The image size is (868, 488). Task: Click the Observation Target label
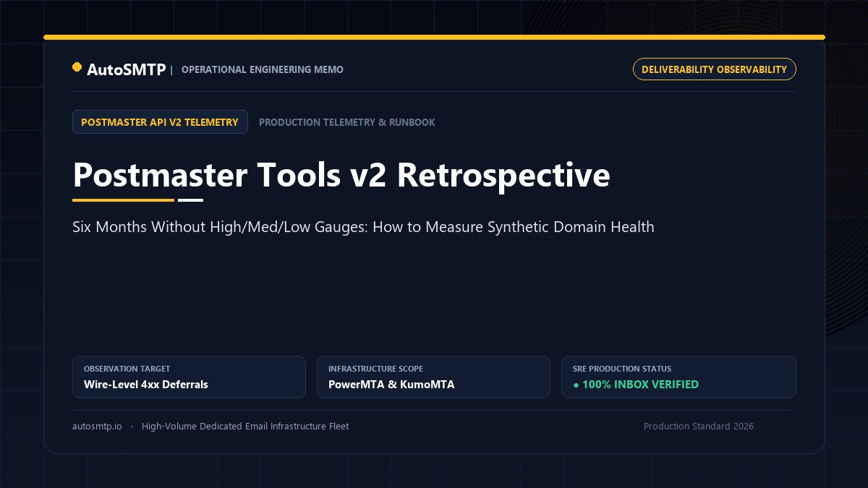(127, 369)
